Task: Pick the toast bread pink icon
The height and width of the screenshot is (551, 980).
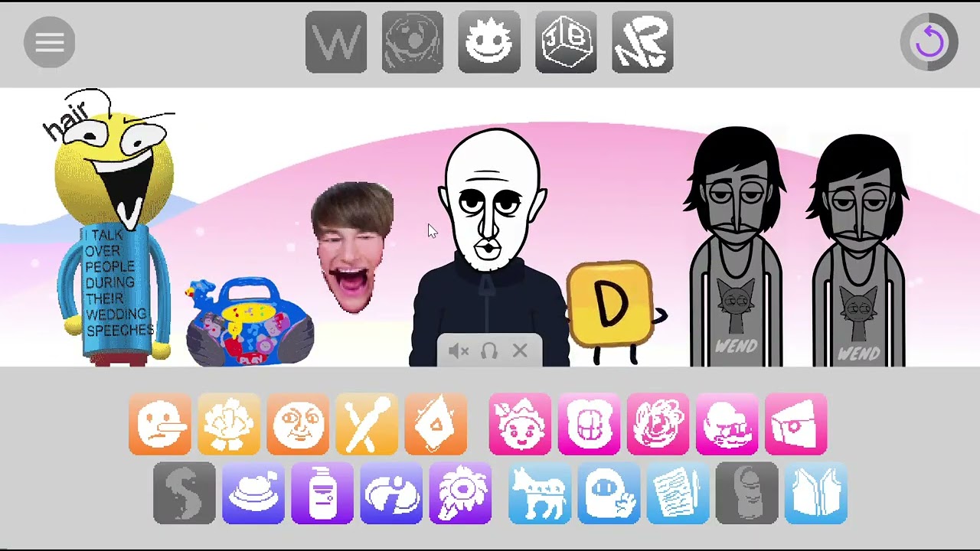Action: [x=589, y=424]
